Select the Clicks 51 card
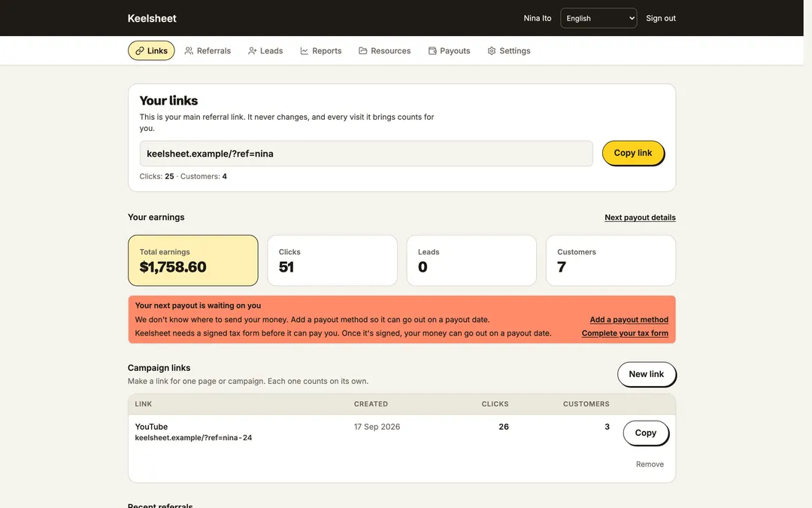The height and width of the screenshot is (508, 812). pyautogui.click(x=332, y=260)
